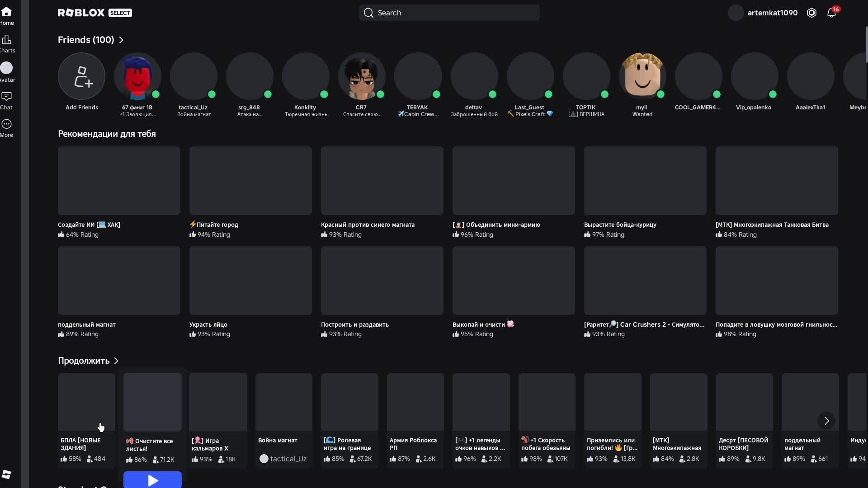The image size is (868, 488).
Task: Click the Построить и раздавить title
Action: [355, 324]
